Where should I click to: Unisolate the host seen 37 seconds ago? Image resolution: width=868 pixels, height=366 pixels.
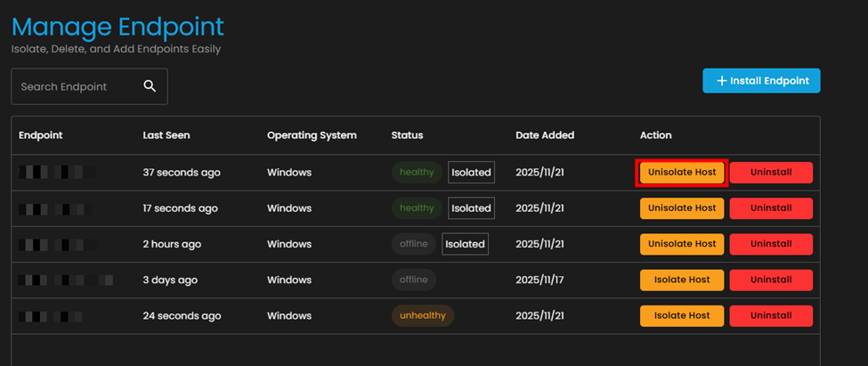(682, 173)
